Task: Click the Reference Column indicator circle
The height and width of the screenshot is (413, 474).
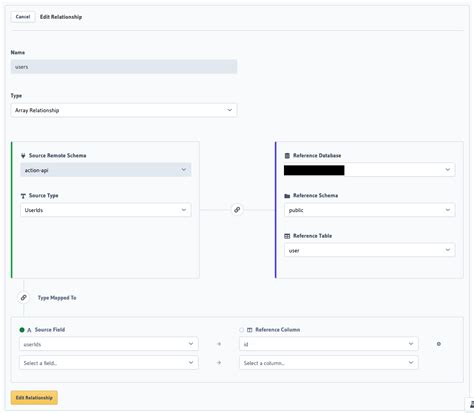Action: click(x=241, y=330)
